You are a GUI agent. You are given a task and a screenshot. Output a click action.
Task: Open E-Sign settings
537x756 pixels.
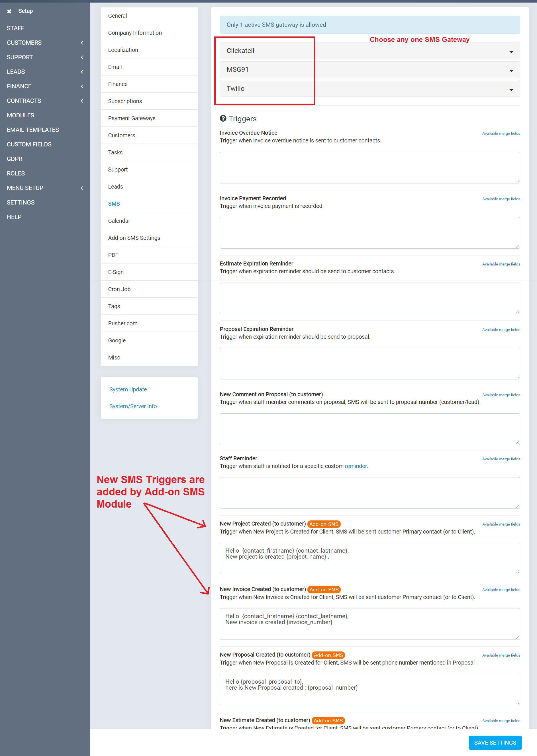[149, 272]
